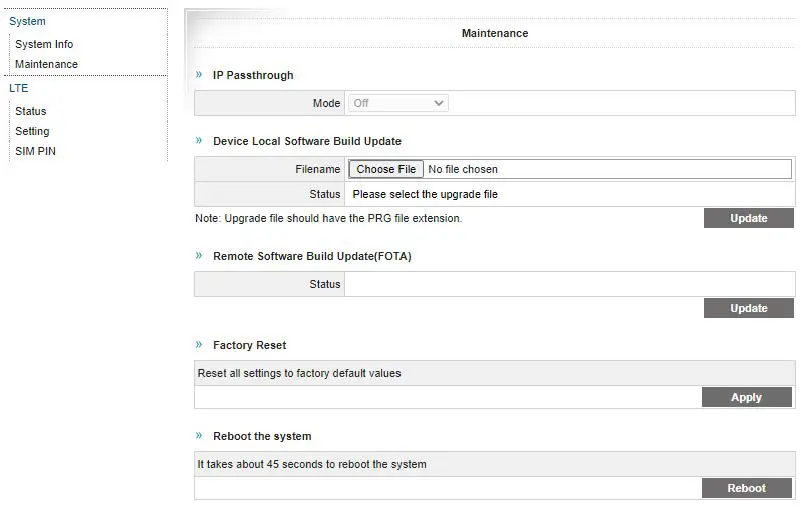Screen dimensions: 801x512
Task: Click Update under Remote Software Build FOTA
Action: pos(748,308)
